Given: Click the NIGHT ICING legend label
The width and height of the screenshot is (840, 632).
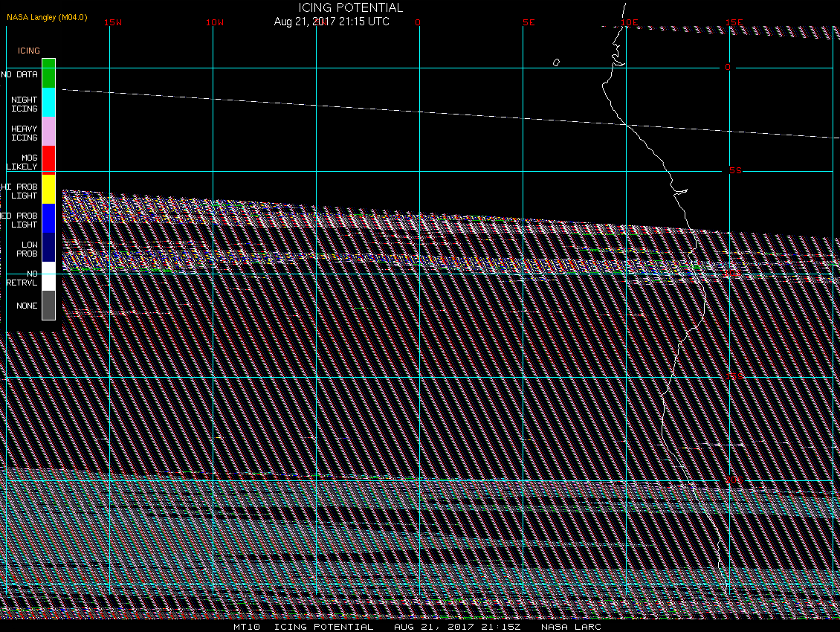Looking at the screenshot, I should point(25,104).
